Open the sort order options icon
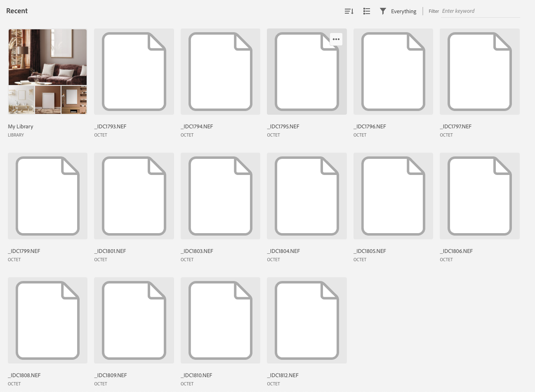The image size is (535, 392). pos(349,11)
